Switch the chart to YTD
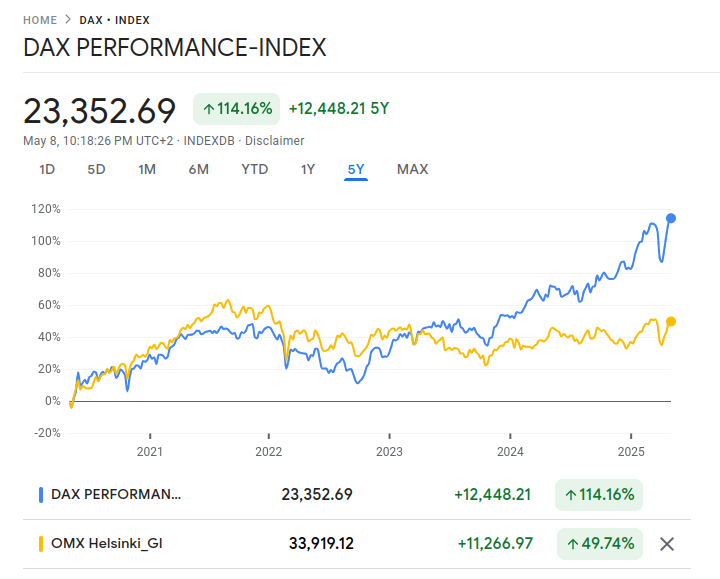720x579 pixels. (255, 169)
